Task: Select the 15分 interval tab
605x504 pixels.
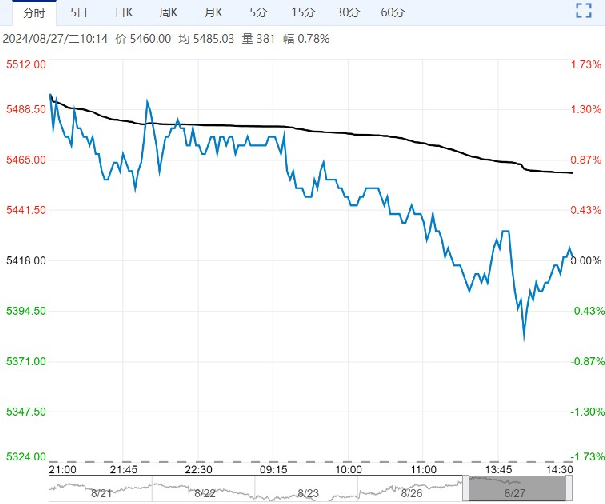Action: point(301,12)
